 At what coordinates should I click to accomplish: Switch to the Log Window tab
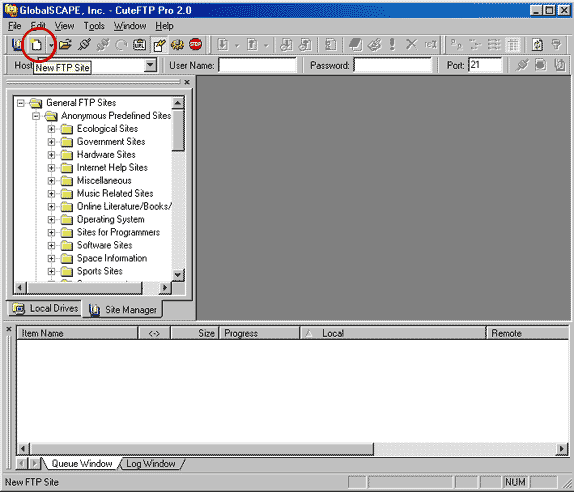point(151,463)
